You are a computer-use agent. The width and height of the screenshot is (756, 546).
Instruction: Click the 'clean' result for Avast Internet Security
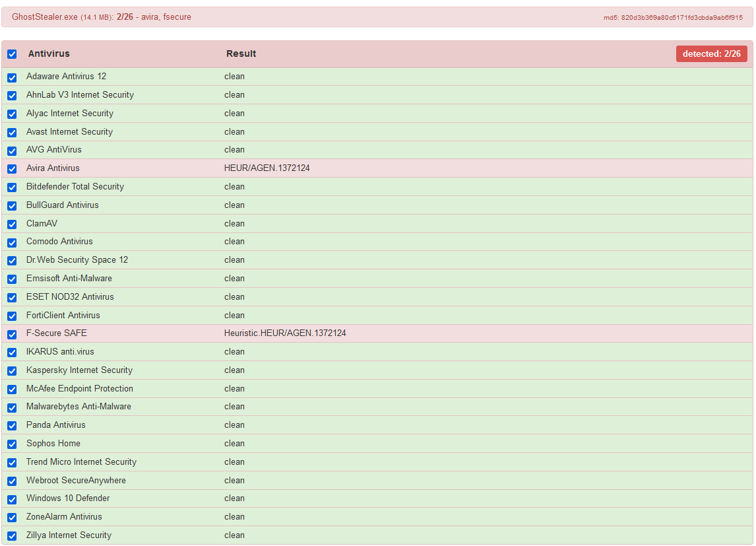(x=234, y=131)
